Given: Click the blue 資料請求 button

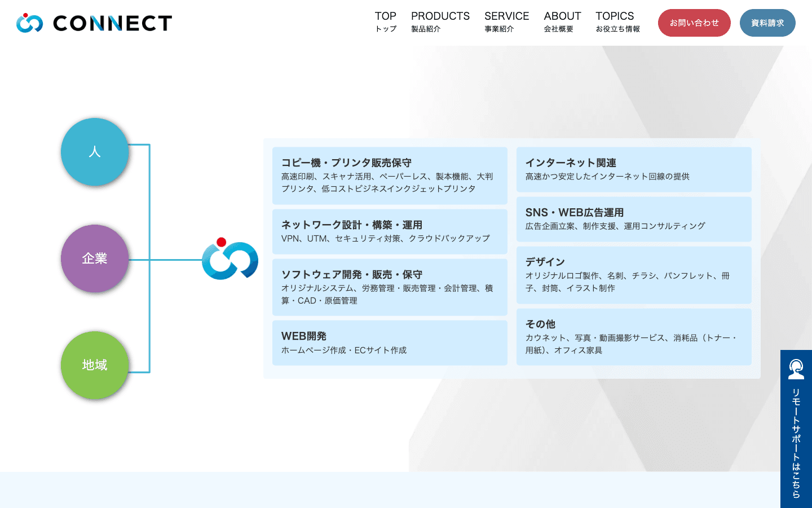Looking at the screenshot, I should pyautogui.click(x=767, y=23).
